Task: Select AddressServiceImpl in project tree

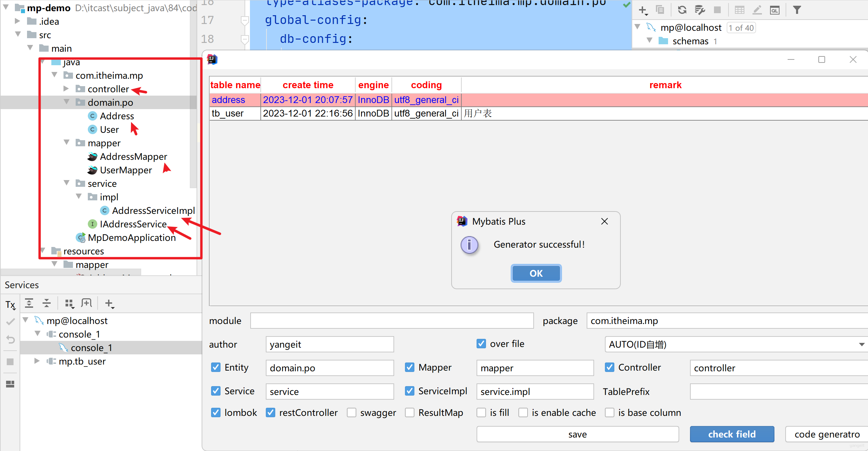Action: (153, 210)
